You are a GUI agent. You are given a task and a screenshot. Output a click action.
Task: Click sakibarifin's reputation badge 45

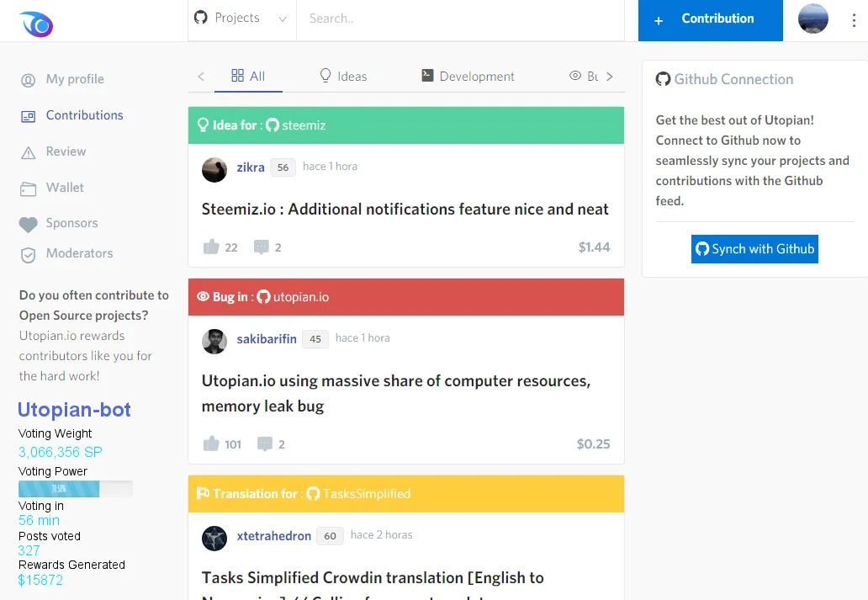pos(315,339)
